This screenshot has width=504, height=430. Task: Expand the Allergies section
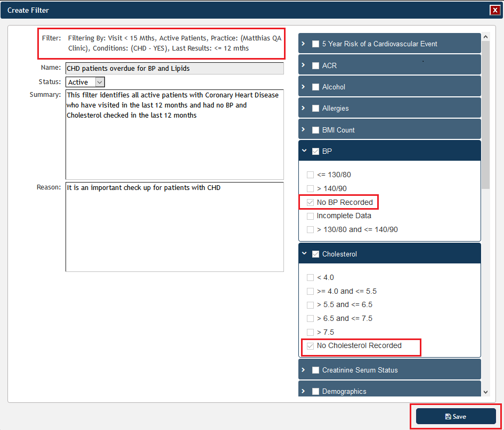click(x=303, y=108)
